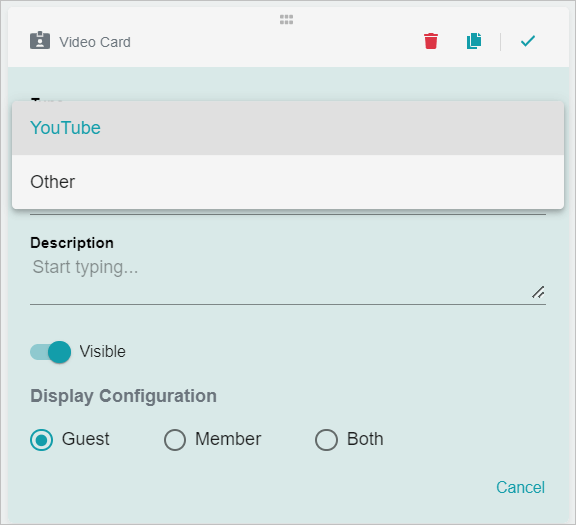Delete the Video Card with trash icon

click(431, 41)
